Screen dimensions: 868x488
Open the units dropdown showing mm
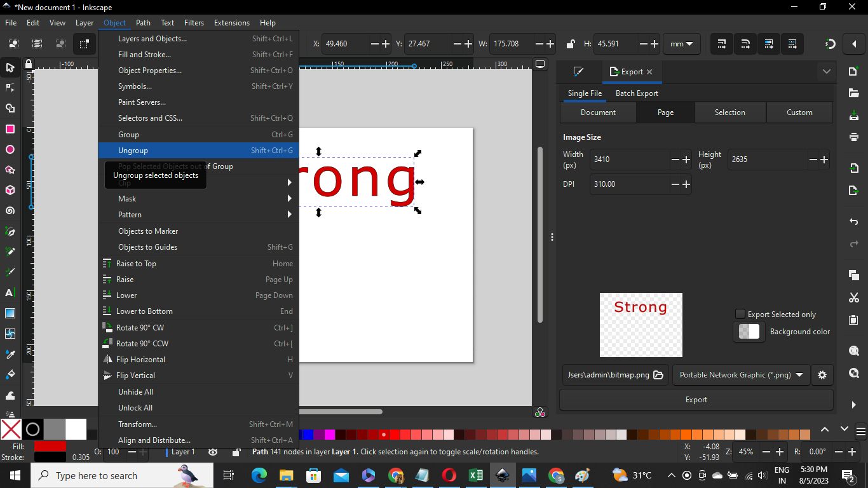(x=682, y=44)
